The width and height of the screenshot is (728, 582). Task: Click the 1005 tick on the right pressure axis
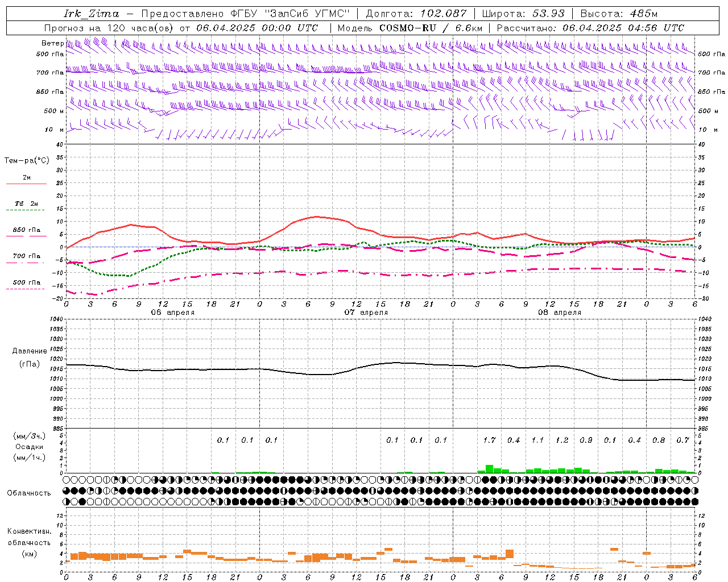tap(705, 389)
